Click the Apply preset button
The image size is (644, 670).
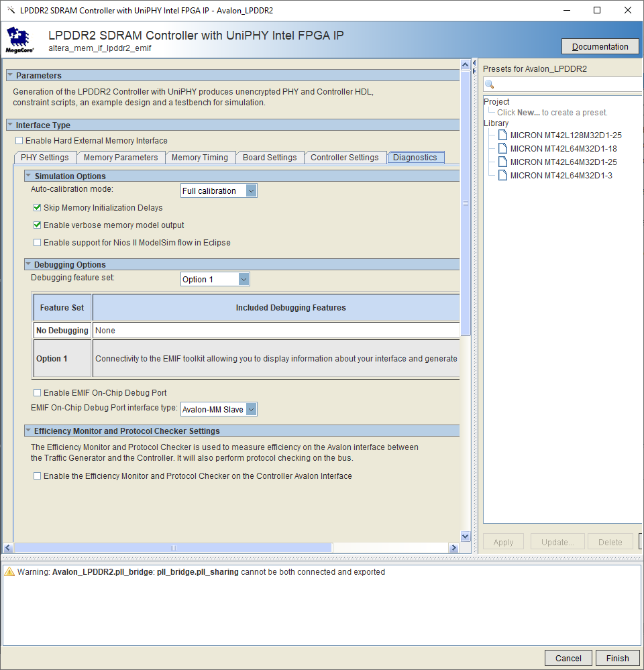(503, 542)
